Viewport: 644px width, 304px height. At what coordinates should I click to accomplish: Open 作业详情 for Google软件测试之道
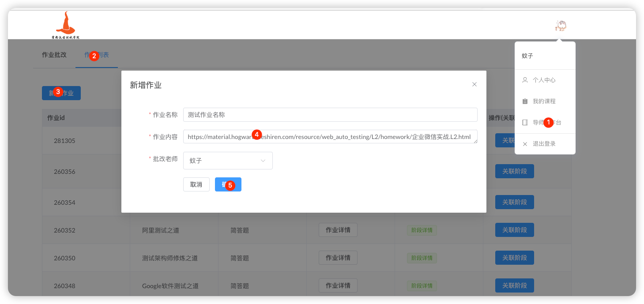pos(338,285)
